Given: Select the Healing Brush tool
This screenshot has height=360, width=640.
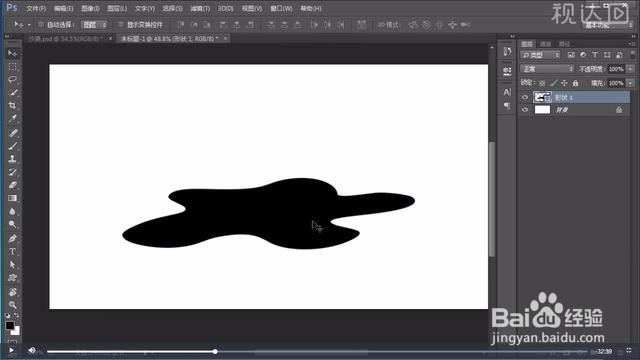Looking at the screenshot, I should point(12,133).
